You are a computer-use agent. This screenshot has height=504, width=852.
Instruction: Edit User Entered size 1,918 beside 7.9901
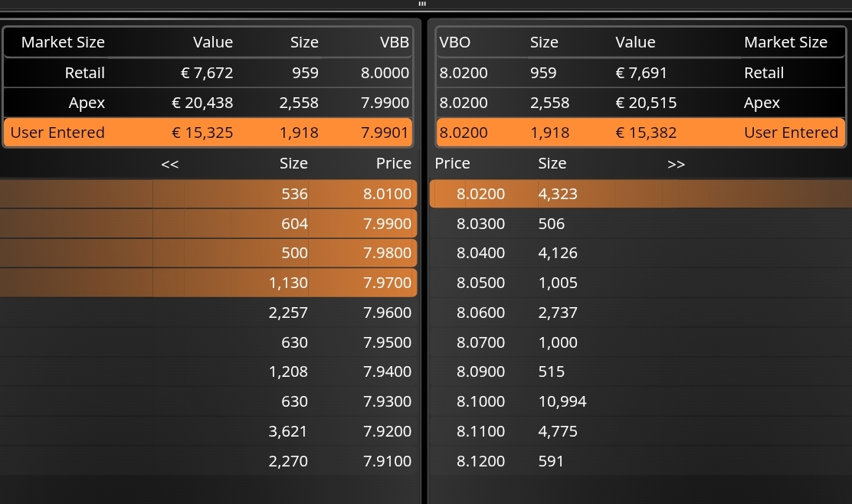pyautogui.click(x=300, y=133)
